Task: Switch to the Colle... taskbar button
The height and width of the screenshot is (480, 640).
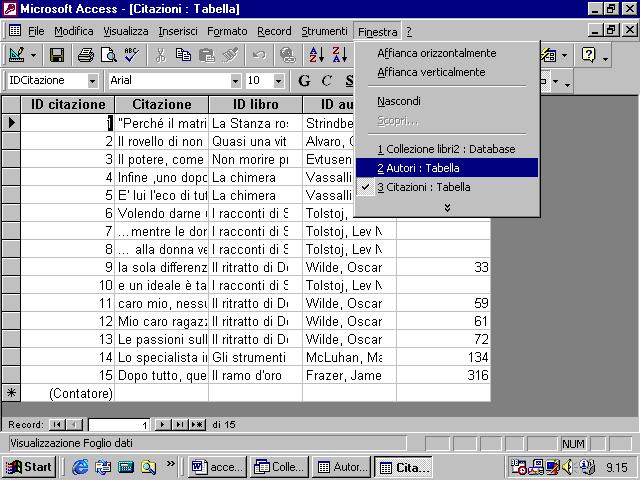Action: pyautogui.click(x=279, y=467)
